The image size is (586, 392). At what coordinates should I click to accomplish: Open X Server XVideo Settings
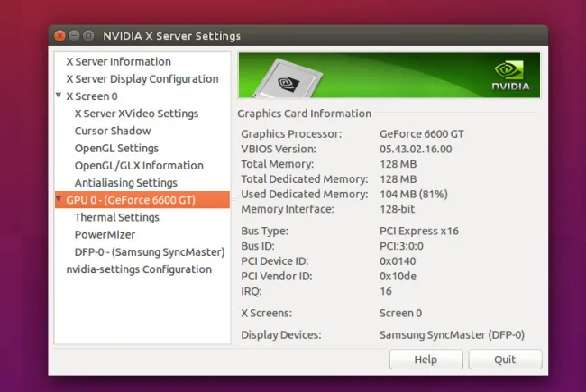pyautogui.click(x=136, y=114)
